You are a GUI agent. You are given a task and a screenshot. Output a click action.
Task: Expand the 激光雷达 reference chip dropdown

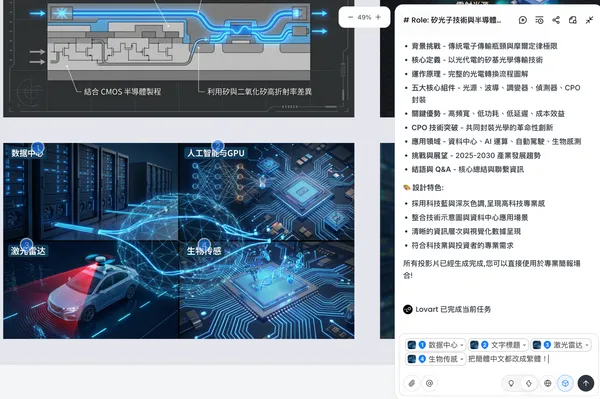(587, 345)
